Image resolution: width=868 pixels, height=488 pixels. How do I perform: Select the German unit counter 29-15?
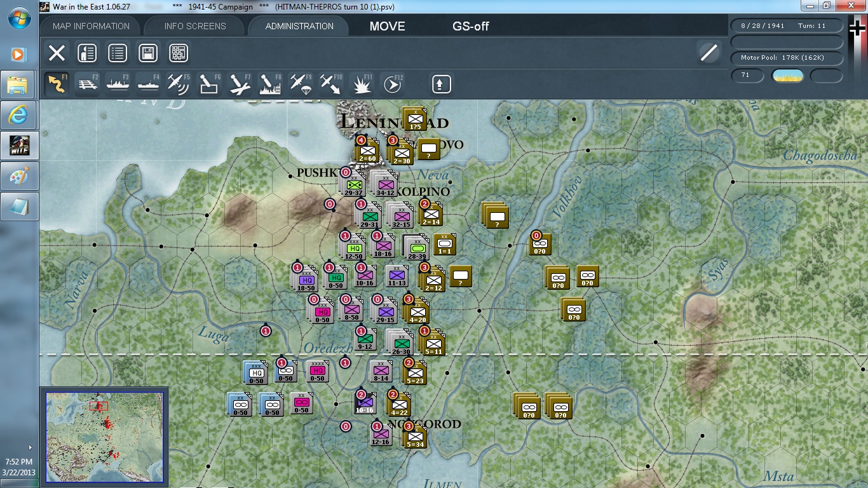coord(386,311)
